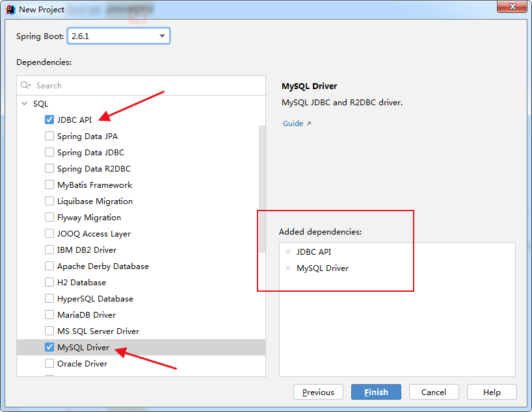Click external link arrow beside Guide
Image resolution: width=532 pixels, height=412 pixels.
tap(309, 123)
